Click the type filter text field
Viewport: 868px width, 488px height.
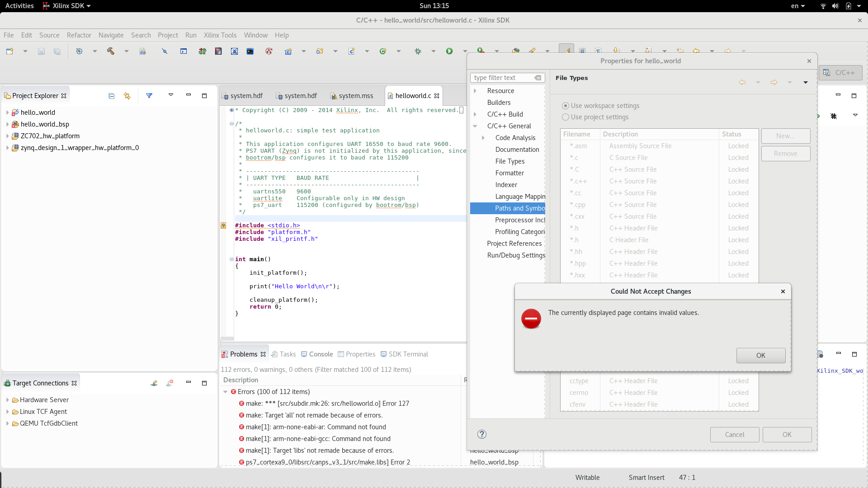click(x=502, y=78)
